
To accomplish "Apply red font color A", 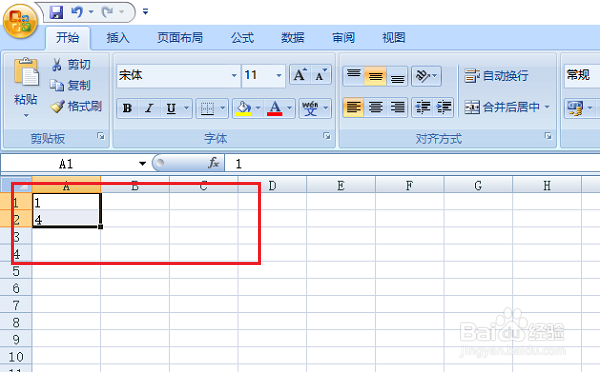I will 275,108.
